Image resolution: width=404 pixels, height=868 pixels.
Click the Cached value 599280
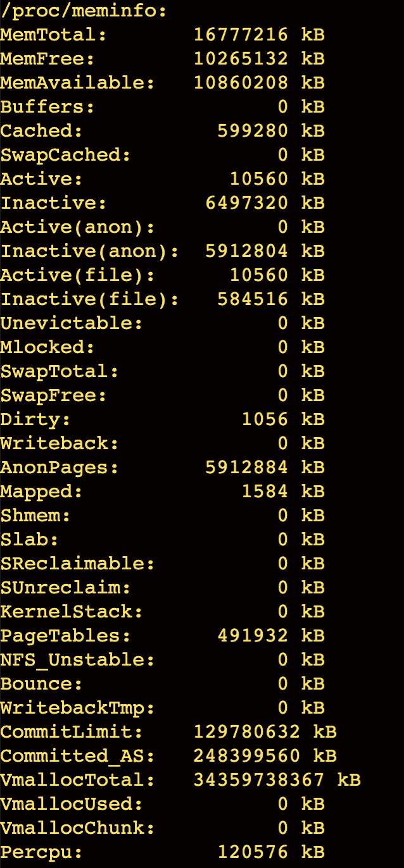pos(253,131)
